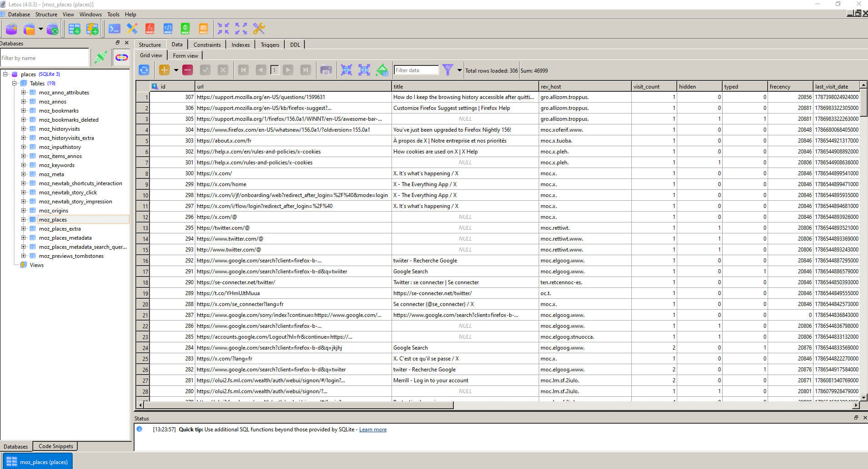This screenshot has width=868, height=469.
Task: Open configuration with the wrench icon
Action: pos(259,29)
